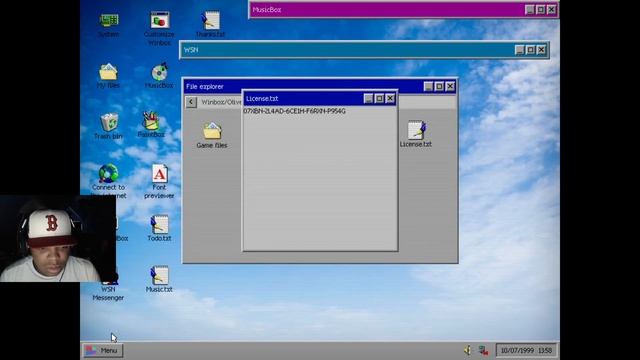Open the Music.txt desktop file
The width and height of the screenshot is (640, 360).
tap(159, 280)
